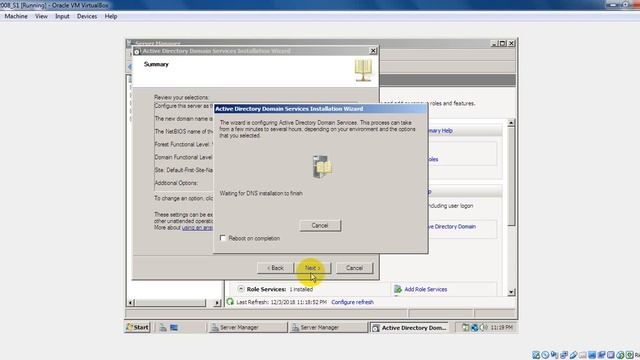This screenshot has height=360, width=640.
Task: Click the Server Manager scrollbar up arrow
Action: tap(511, 122)
